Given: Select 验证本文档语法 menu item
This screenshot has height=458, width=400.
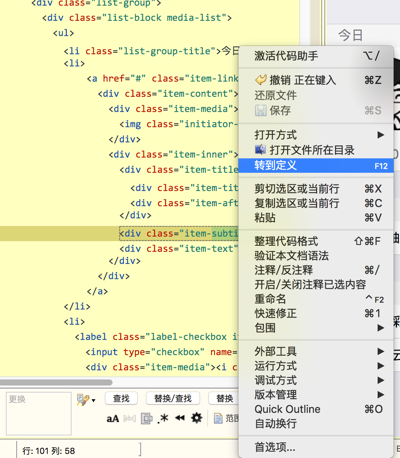Looking at the screenshot, I should point(316,256).
